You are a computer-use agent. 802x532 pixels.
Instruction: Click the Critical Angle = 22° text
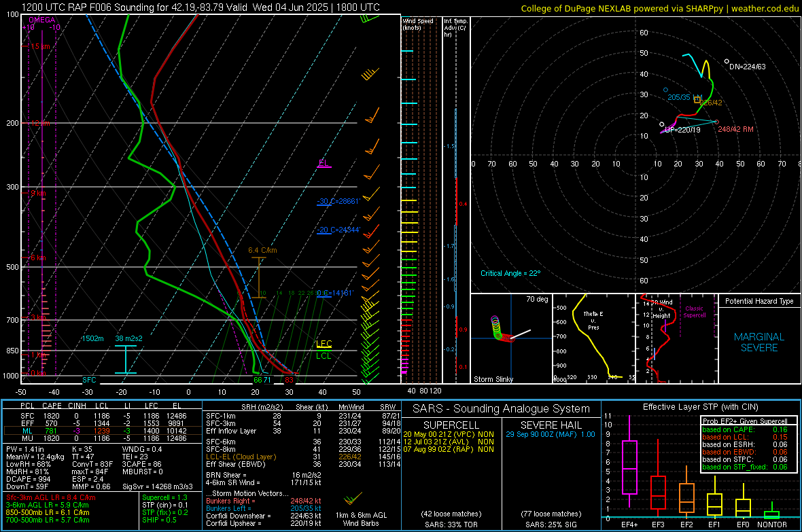coord(510,273)
